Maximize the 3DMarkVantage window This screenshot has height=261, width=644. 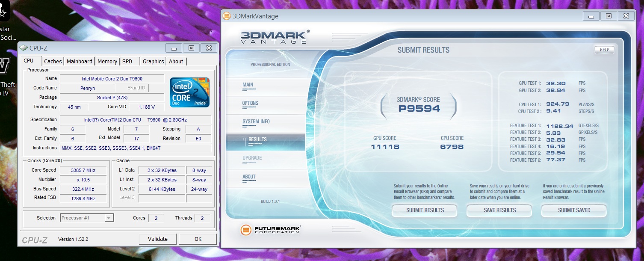click(x=609, y=16)
